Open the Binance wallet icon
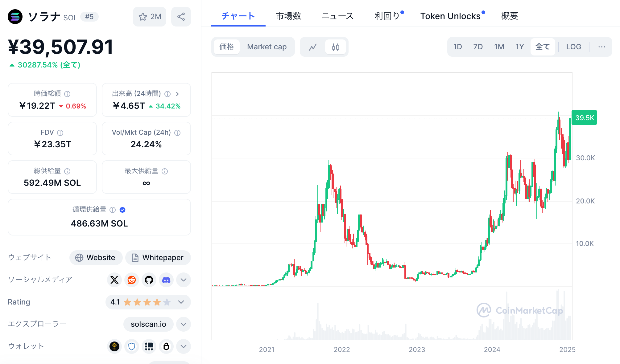This screenshot has width=620, height=364. pos(114,346)
